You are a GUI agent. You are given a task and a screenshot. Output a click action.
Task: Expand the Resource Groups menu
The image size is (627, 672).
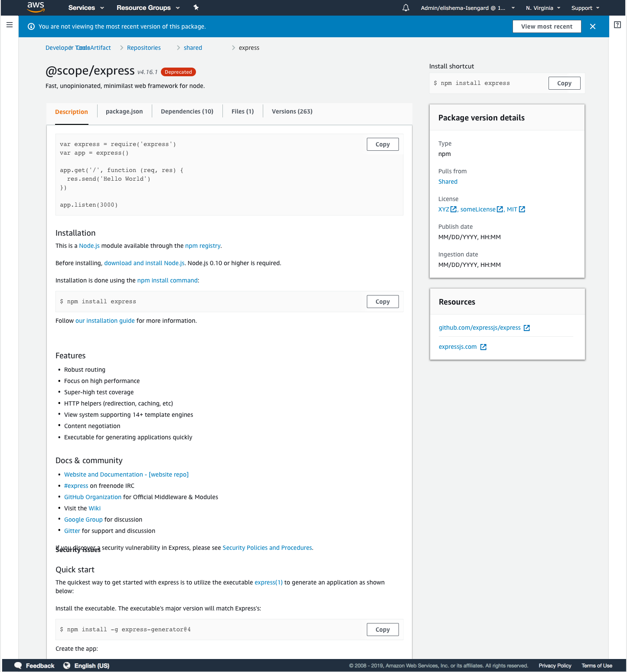pos(148,8)
